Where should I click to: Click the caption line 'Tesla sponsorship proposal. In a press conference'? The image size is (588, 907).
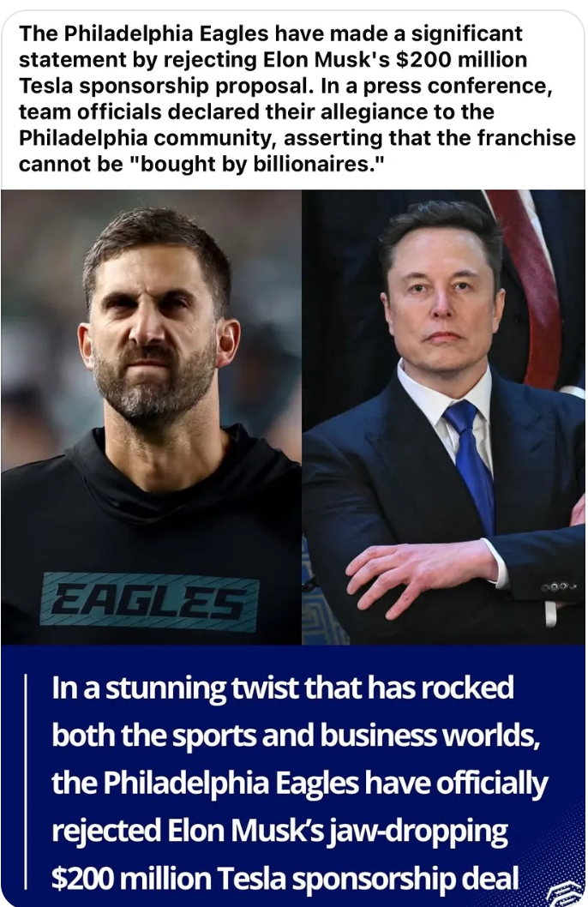tap(285, 86)
